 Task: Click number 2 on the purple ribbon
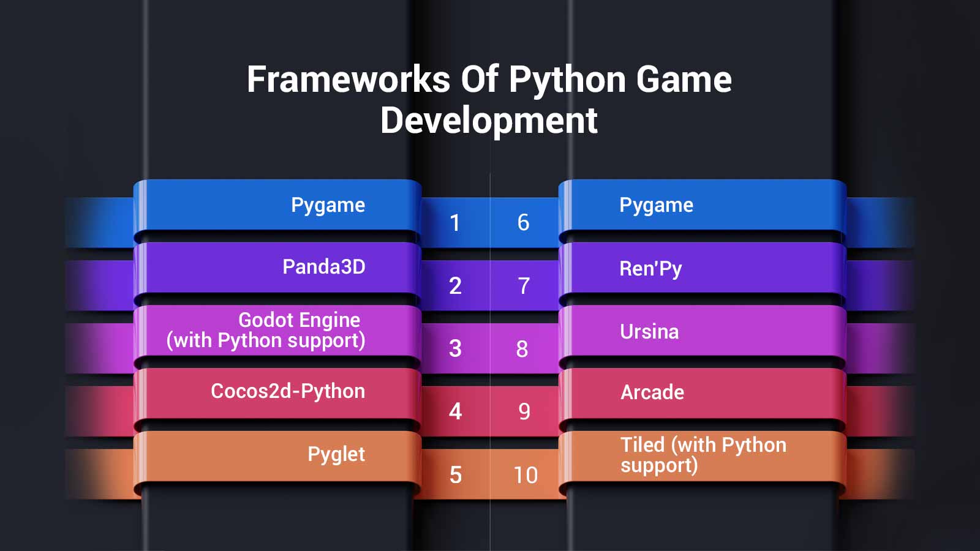click(x=455, y=286)
